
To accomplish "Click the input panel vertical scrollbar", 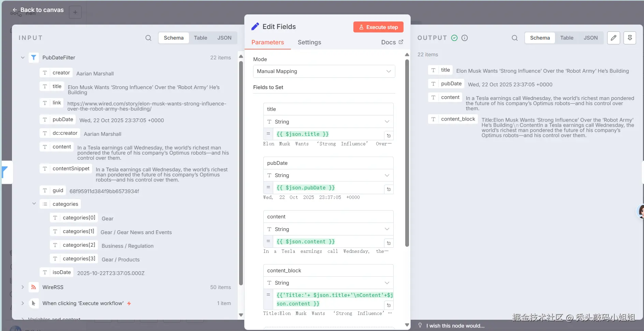I will 241,173.
